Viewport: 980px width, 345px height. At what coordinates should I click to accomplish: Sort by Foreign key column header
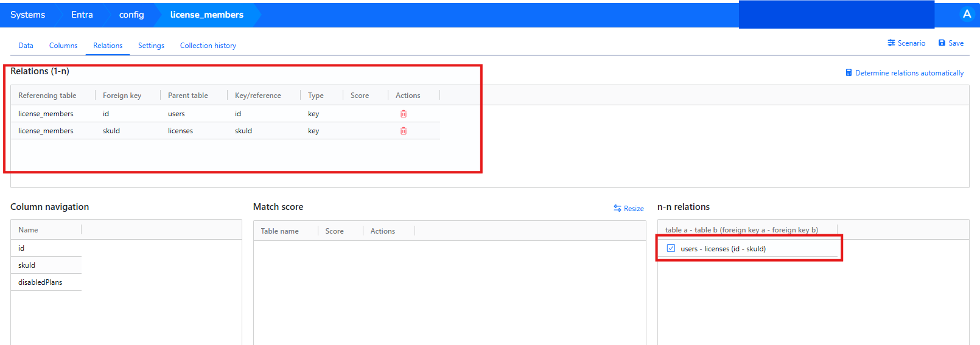pos(122,96)
